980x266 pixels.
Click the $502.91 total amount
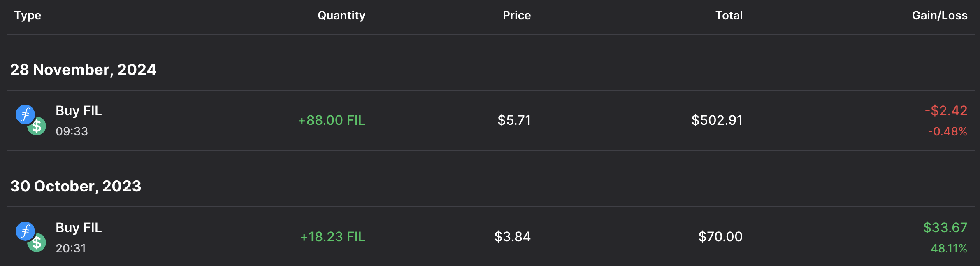pos(717,120)
